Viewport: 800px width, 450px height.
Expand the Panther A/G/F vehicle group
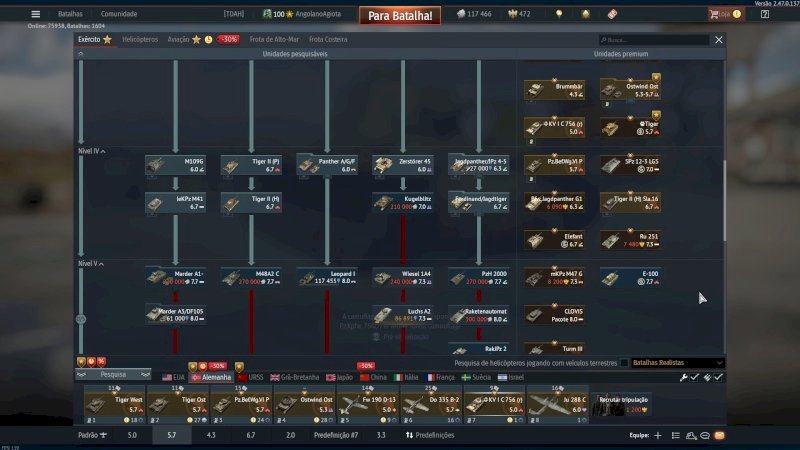(x=327, y=165)
